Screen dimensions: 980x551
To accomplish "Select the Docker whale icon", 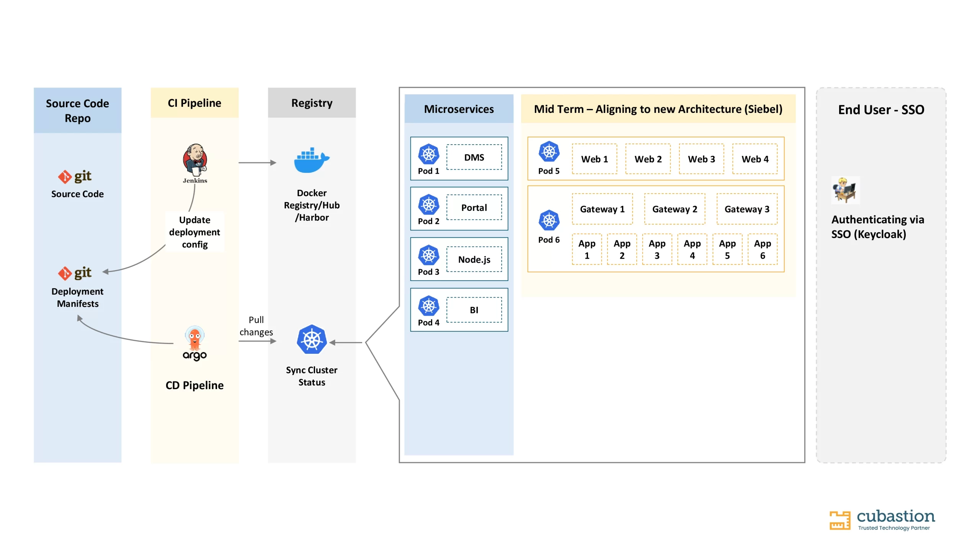I will [311, 160].
